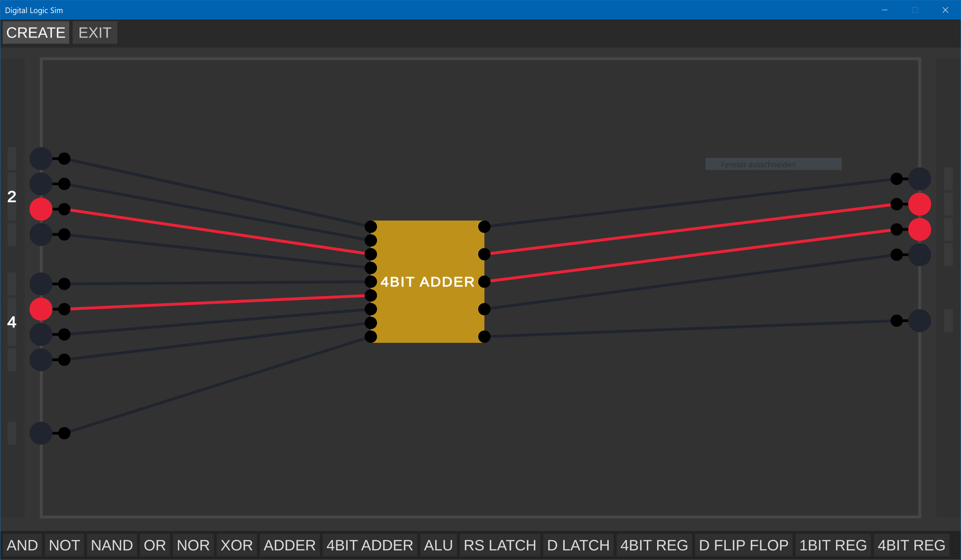Toggle off the red input pin in group 2

click(41, 209)
